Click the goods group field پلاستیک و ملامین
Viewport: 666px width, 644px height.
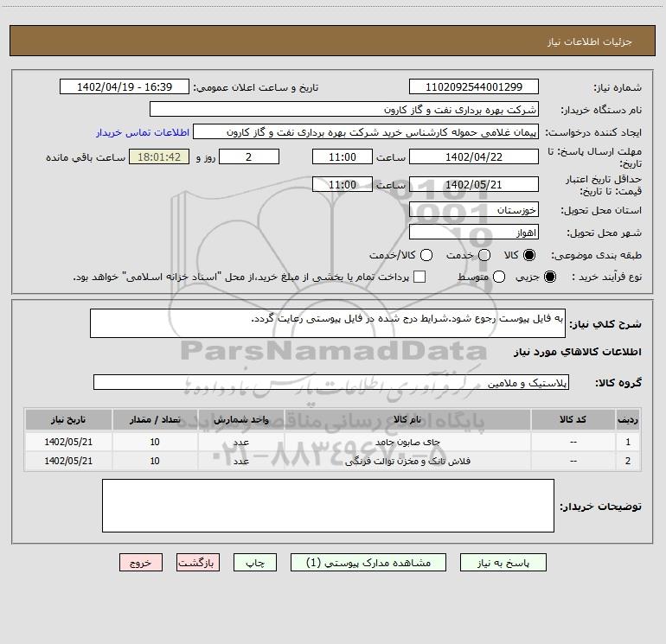point(331,382)
